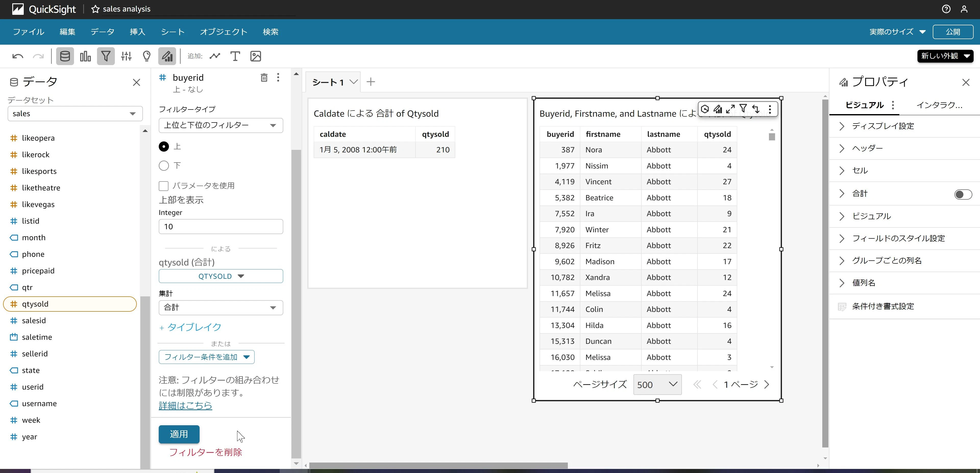Viewport: 980px width, 473px height.
Task: Open the 集計 aggregation dropdown
Action: [221, 308]
